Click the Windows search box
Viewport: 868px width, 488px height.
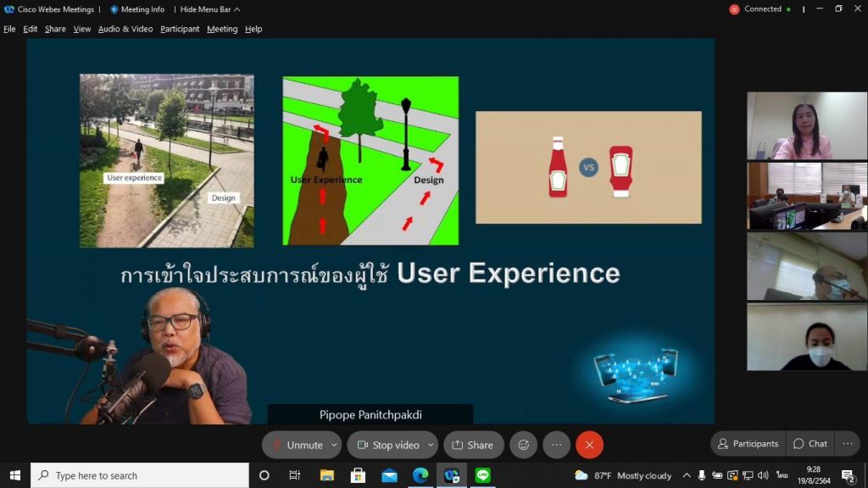[140, 475]
